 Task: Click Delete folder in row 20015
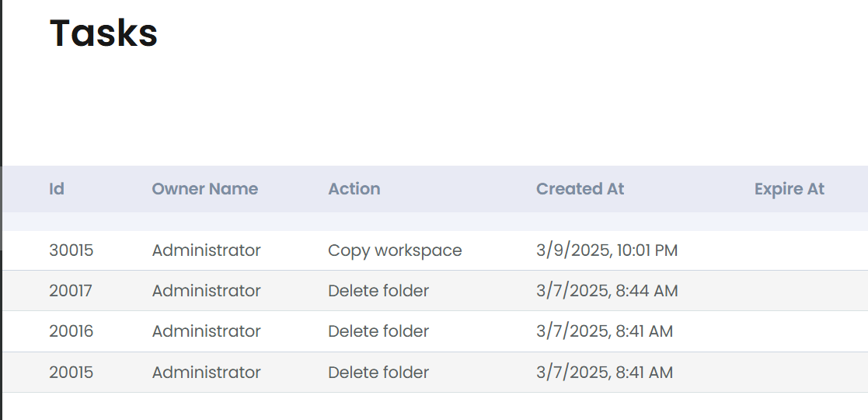pos(378,373)
